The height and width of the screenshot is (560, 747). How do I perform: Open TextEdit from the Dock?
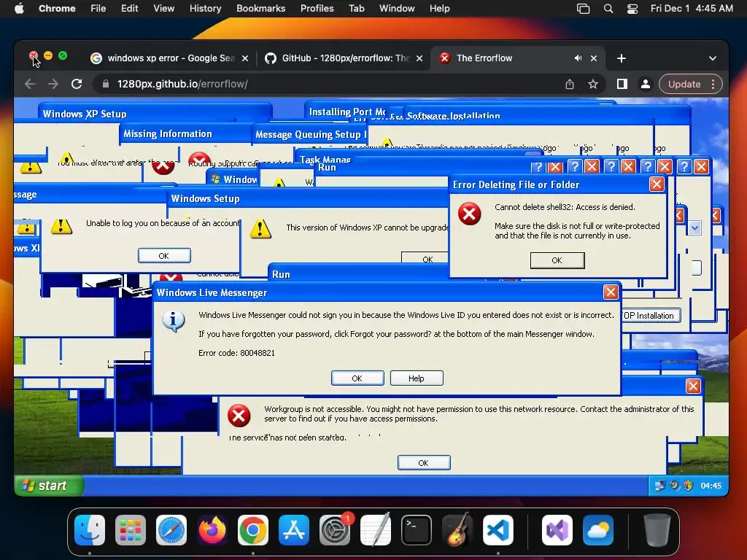(376, 530)
